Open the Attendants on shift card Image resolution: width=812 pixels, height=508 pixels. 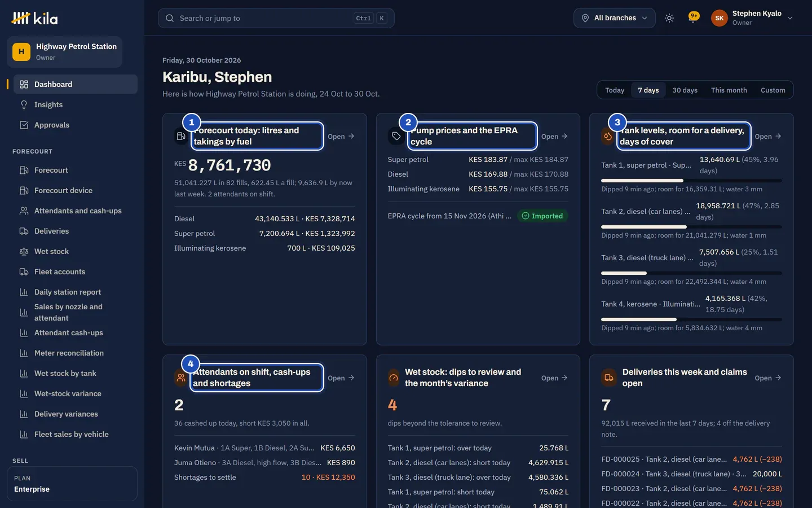point(341,378)
